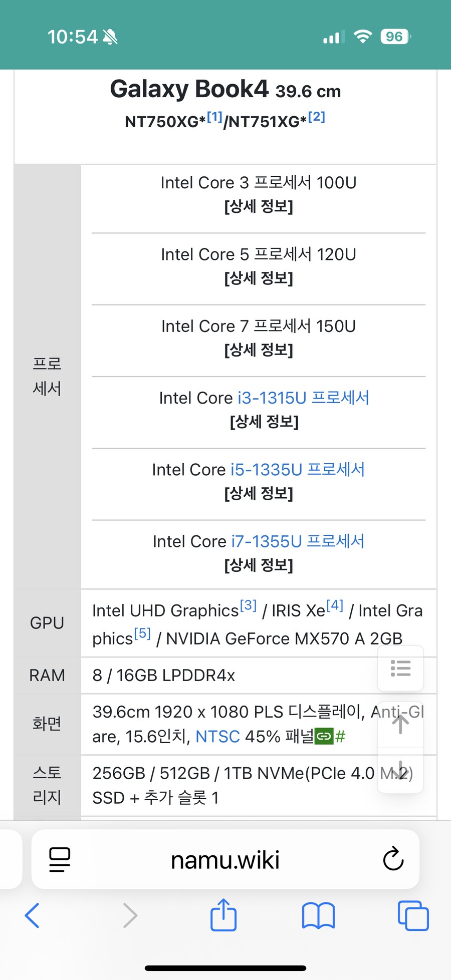Viewport: 451px width, 980px height.
Task: Open the page settings reader icon
Action: (60, 859)
